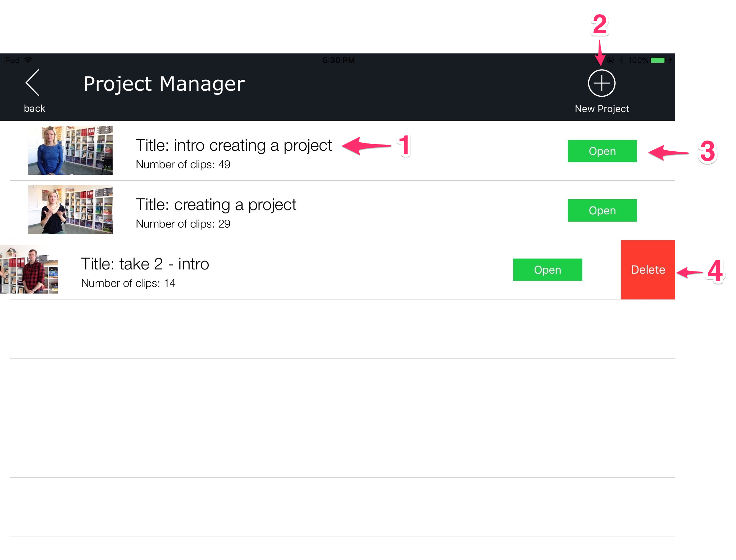736x560 pixels.
Task: Click the 5:30 PM status bar clock
Action: point(338,60)
